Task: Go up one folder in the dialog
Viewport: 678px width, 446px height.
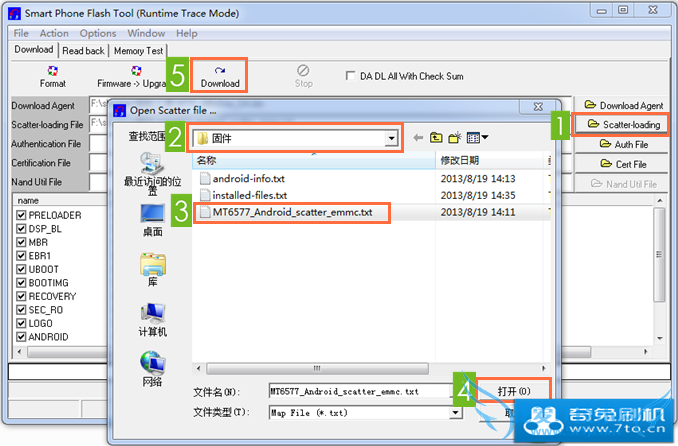Action: coord(436,138)
